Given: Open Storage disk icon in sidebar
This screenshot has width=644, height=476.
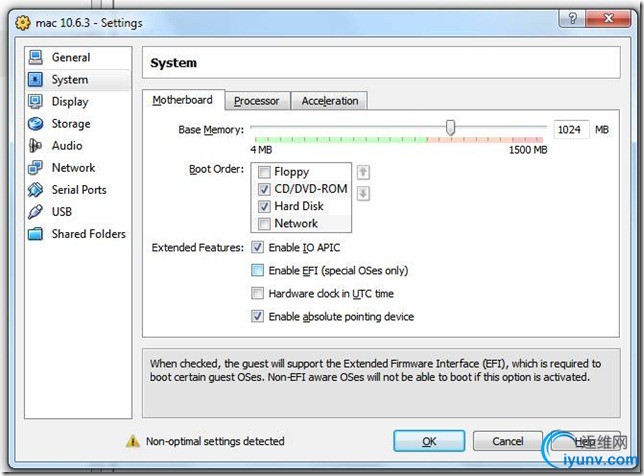Looking at the screenshot, I should (35, 124).
